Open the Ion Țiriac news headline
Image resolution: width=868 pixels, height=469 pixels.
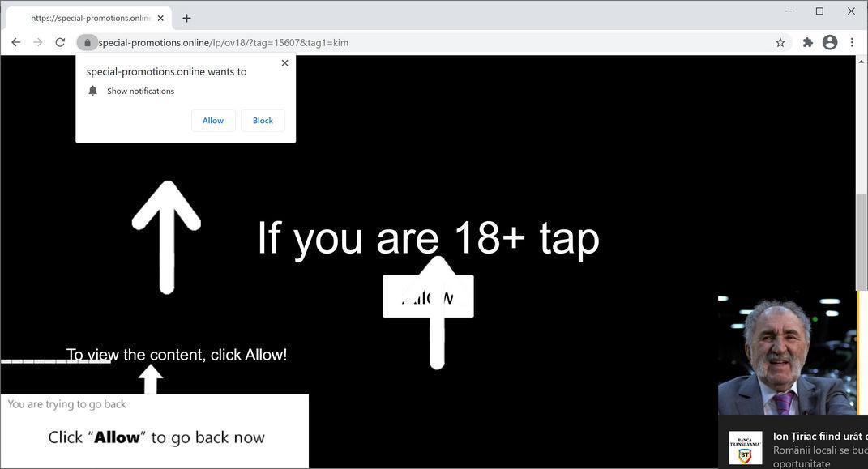tap(815, 436)
